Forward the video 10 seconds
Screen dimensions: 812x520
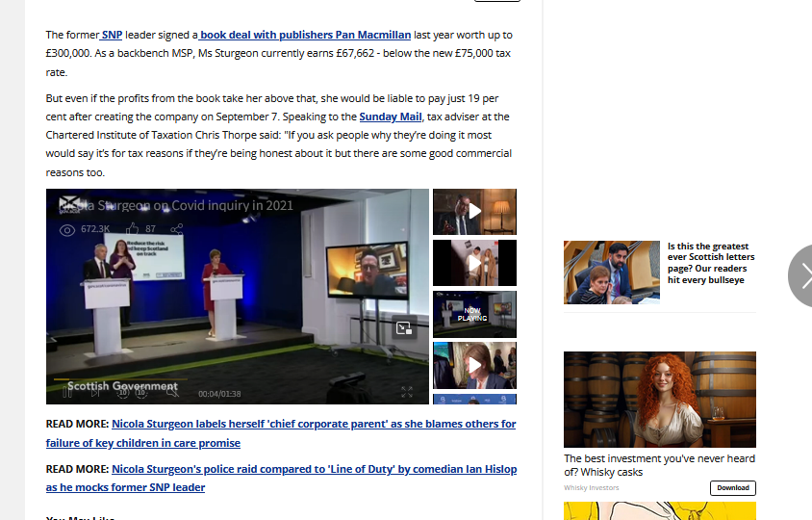[x=141, y=393]
